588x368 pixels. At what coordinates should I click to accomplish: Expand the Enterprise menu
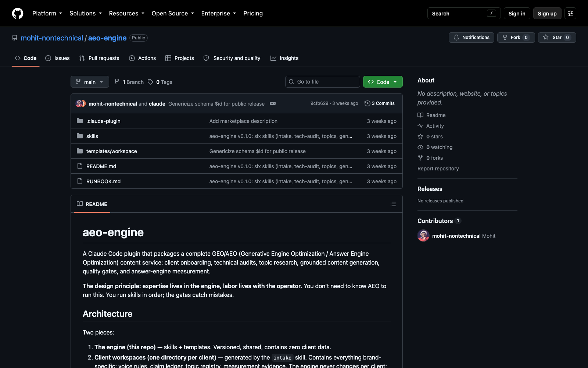click(x=218, y=13)
